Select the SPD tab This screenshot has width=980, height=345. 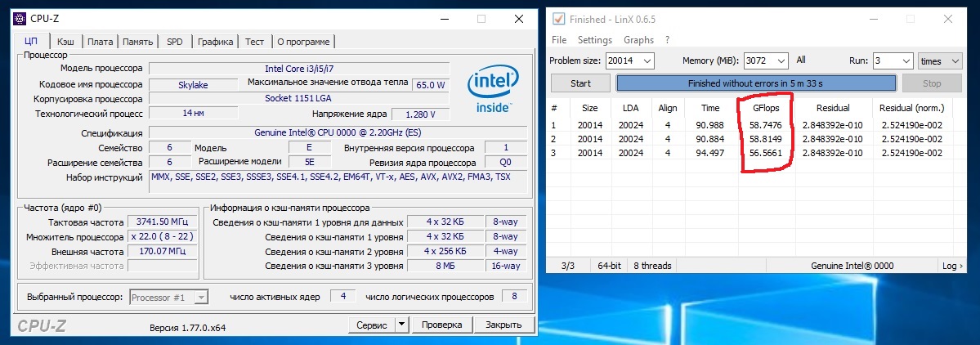click(175, 42)
